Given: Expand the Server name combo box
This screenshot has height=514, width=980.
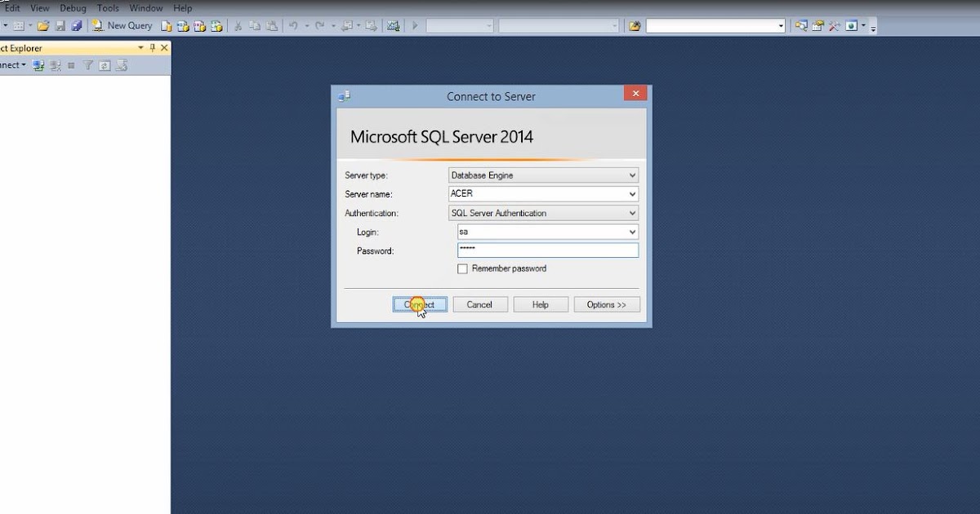Looking at the screenshot, I should 632,194.
